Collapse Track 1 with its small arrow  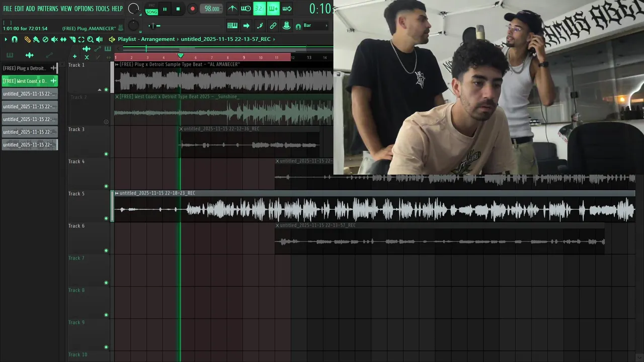(99, 89)
